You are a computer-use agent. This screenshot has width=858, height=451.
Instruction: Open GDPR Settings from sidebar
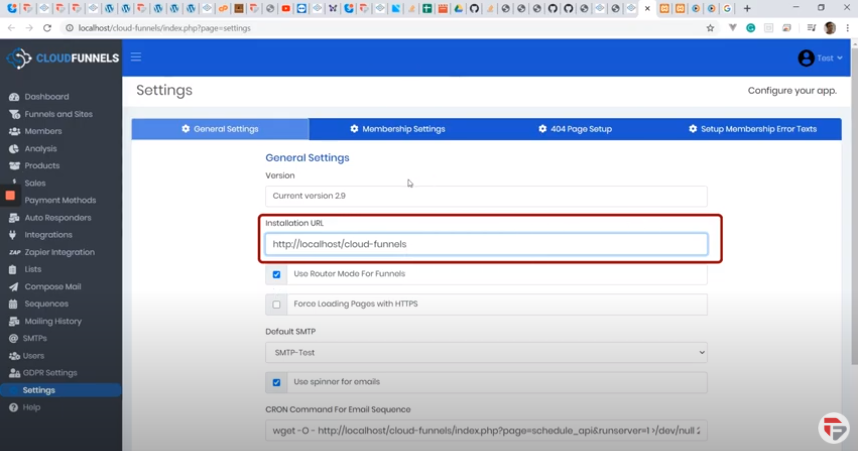(x=50, y=373)
